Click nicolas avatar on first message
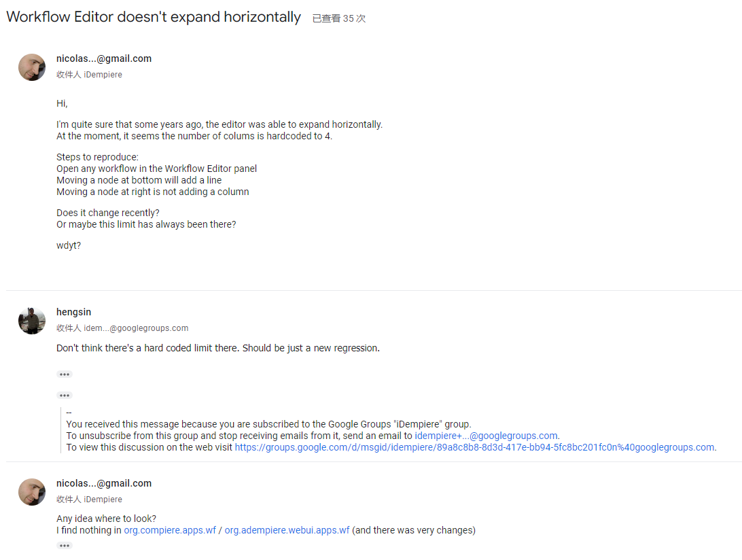Viewport: 742px width, 560px height. 32,67
